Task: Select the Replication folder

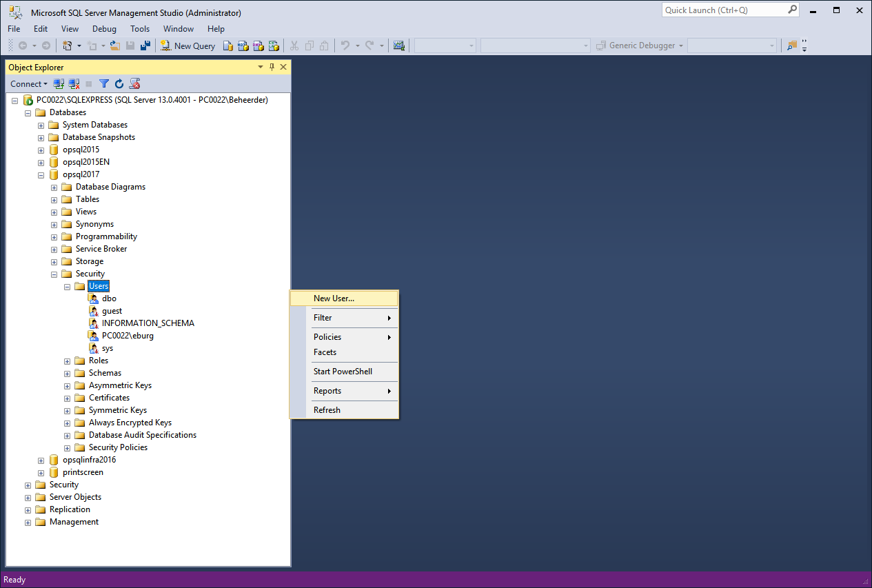Action: tap(70, 509)
